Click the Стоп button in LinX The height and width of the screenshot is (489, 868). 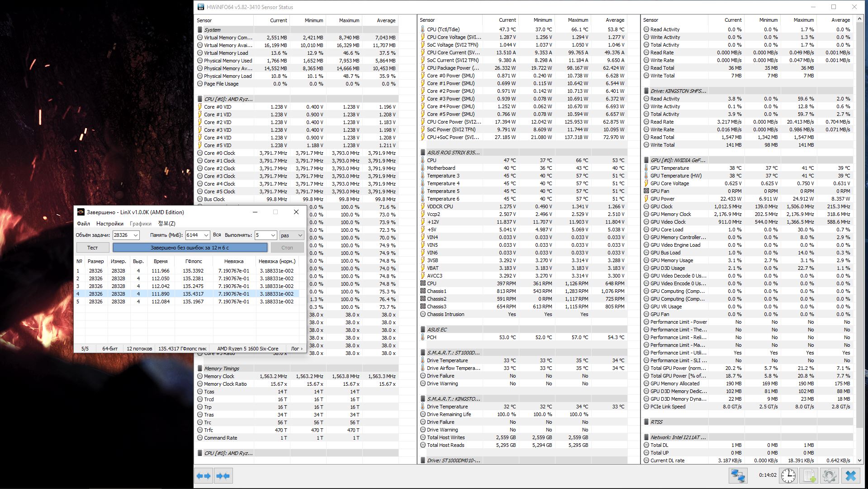287,248
